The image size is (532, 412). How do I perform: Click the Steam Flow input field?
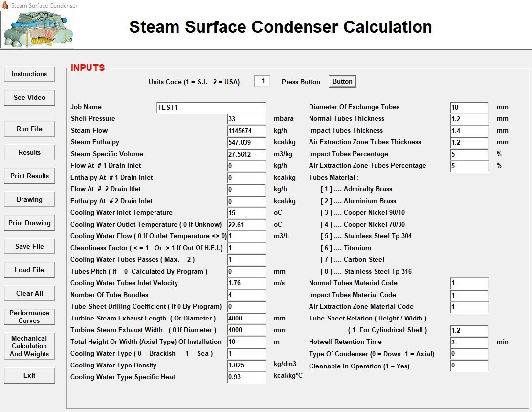(x=246, y=131)
